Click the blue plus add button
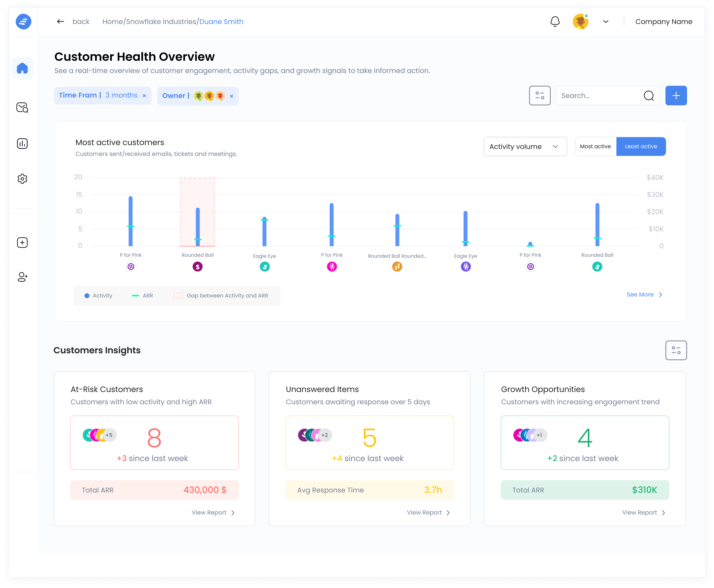Viewport: 714px width, 588px height. coord(676,96)
